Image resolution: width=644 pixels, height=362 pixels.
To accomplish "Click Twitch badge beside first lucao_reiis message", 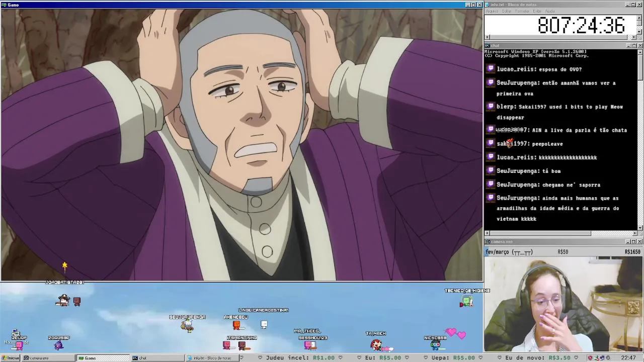I will [491, 69].
